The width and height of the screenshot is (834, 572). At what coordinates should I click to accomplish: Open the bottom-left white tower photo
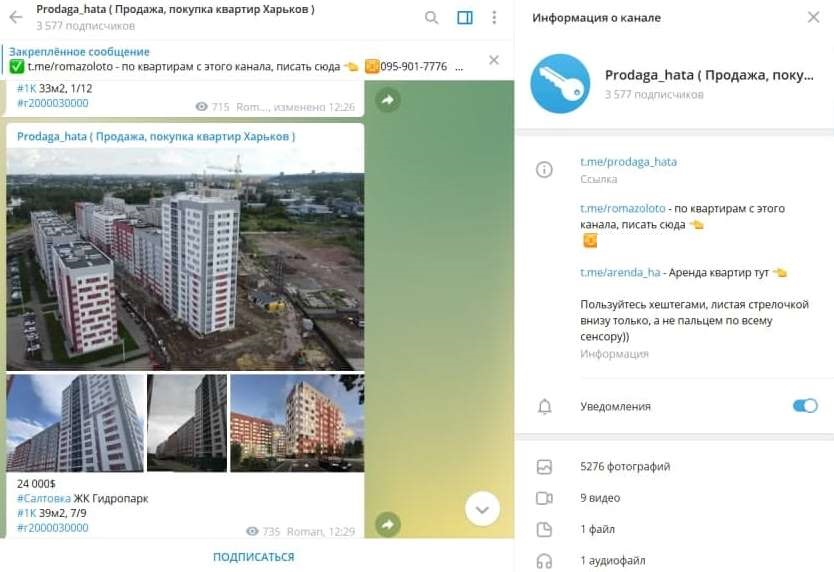tap(75, 423)
